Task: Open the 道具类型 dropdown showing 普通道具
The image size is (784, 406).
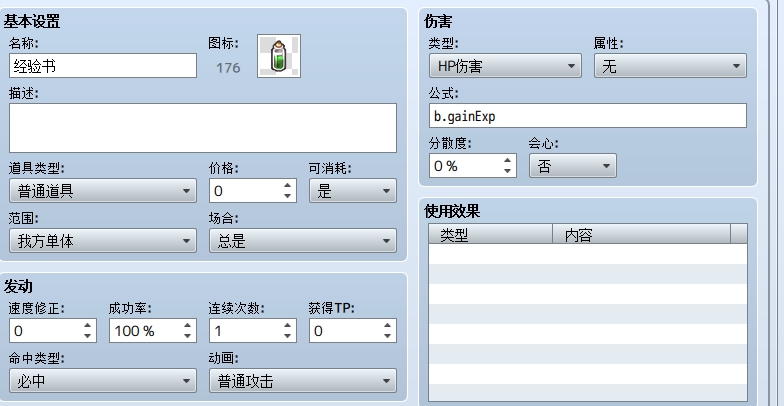Action: (103, 191)
